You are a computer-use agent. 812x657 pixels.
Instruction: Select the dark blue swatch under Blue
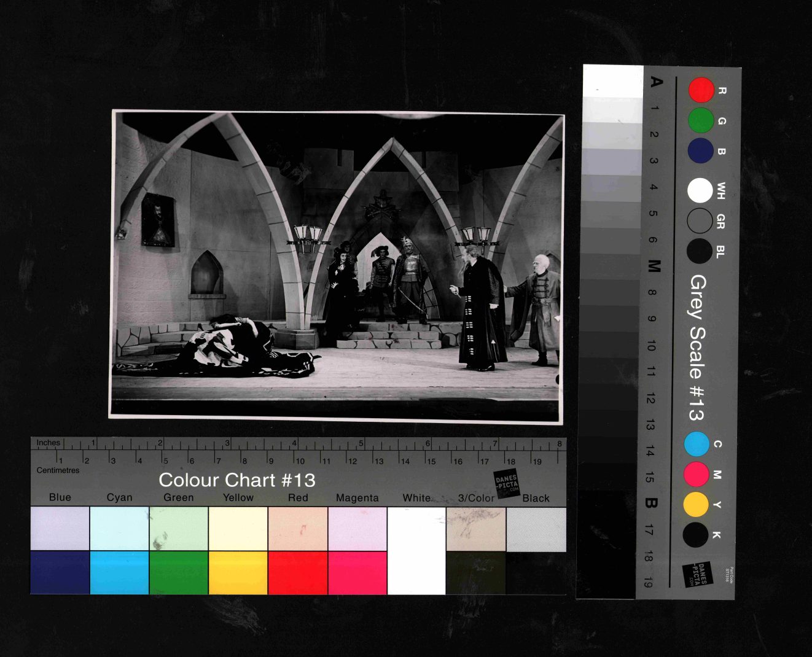[60, 573]
